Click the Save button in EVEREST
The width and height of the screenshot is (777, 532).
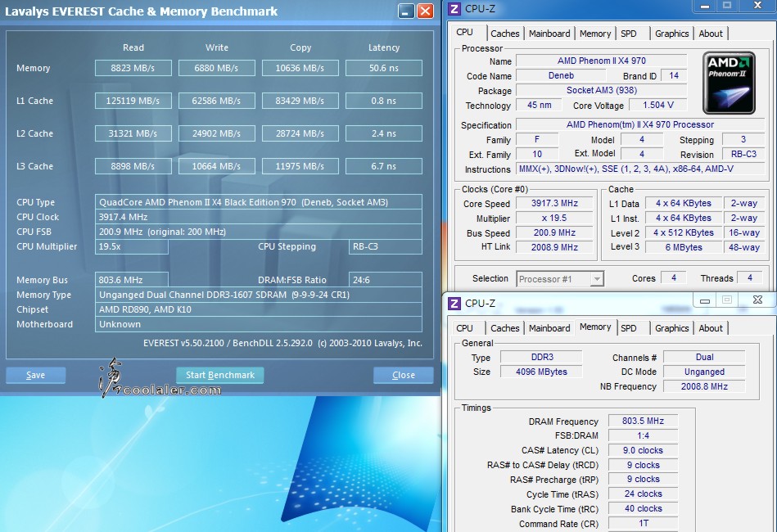pos(36,376)
